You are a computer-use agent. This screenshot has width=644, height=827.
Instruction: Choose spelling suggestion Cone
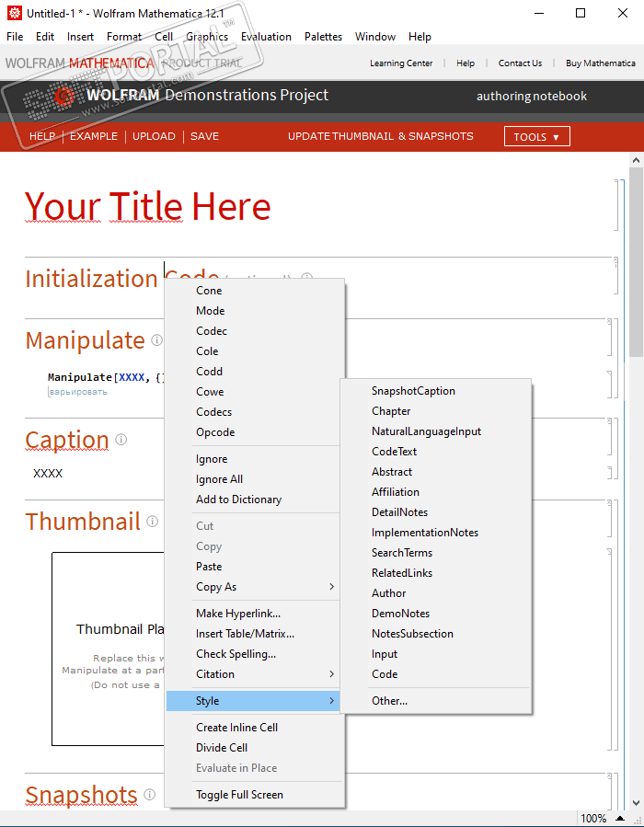[255, 291]
